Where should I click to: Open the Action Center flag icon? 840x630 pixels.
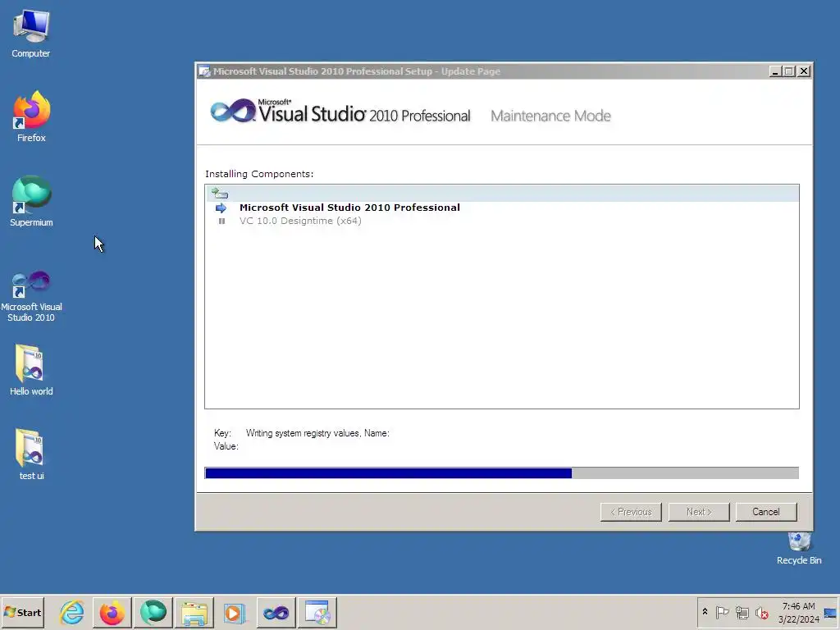pyautogui.click(x=722, y=612)
